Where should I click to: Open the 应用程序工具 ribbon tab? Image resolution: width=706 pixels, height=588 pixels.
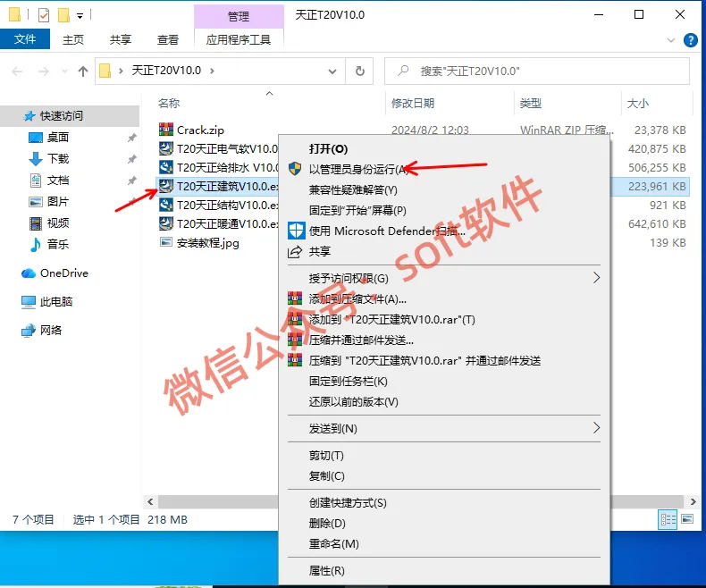point(239,39)
